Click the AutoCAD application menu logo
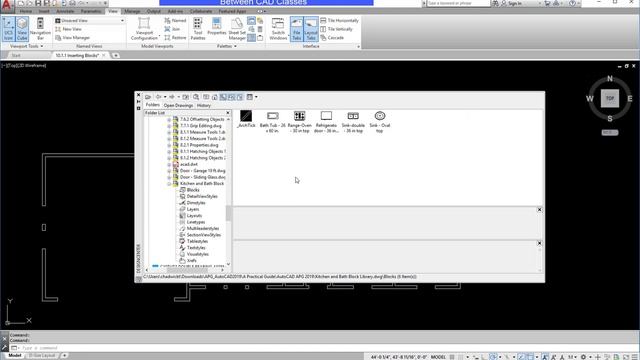The image size is (640, 360). click(x=7, y=5)
